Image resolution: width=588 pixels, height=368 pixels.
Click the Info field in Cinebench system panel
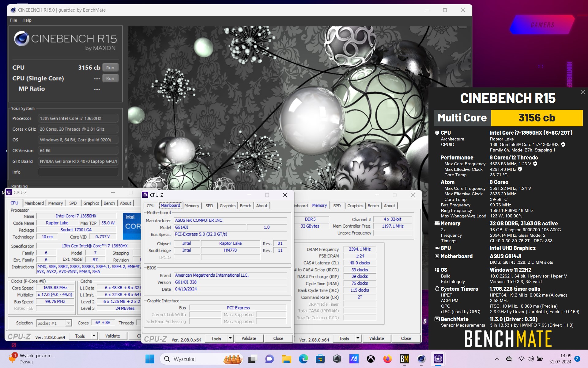coord(78,172)
